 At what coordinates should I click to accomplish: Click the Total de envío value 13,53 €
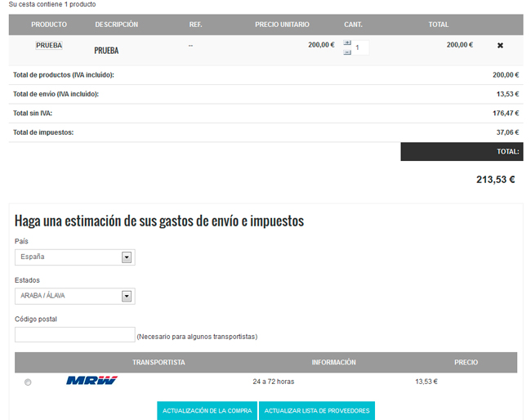(507, 94)
